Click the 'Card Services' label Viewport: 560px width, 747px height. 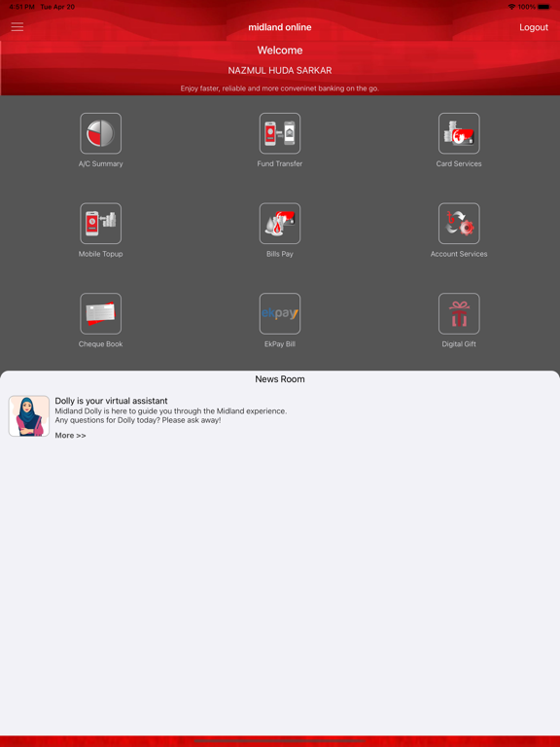pos(459,163)
